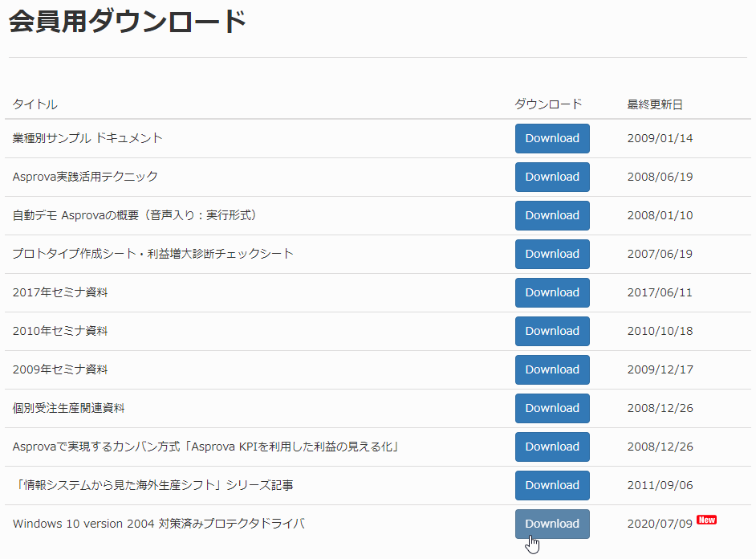Download 海外生産シフト シリーズ記事
Screen dimensions: 756x559
coord(552,486)
